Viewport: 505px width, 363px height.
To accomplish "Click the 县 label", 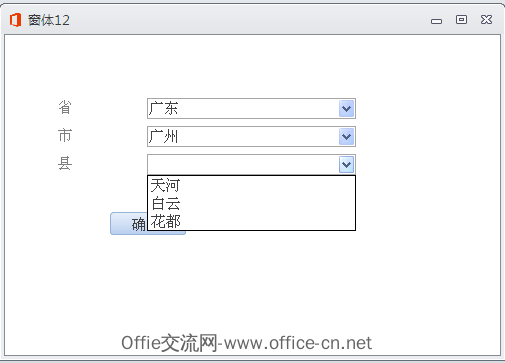I will pos(65,163).
